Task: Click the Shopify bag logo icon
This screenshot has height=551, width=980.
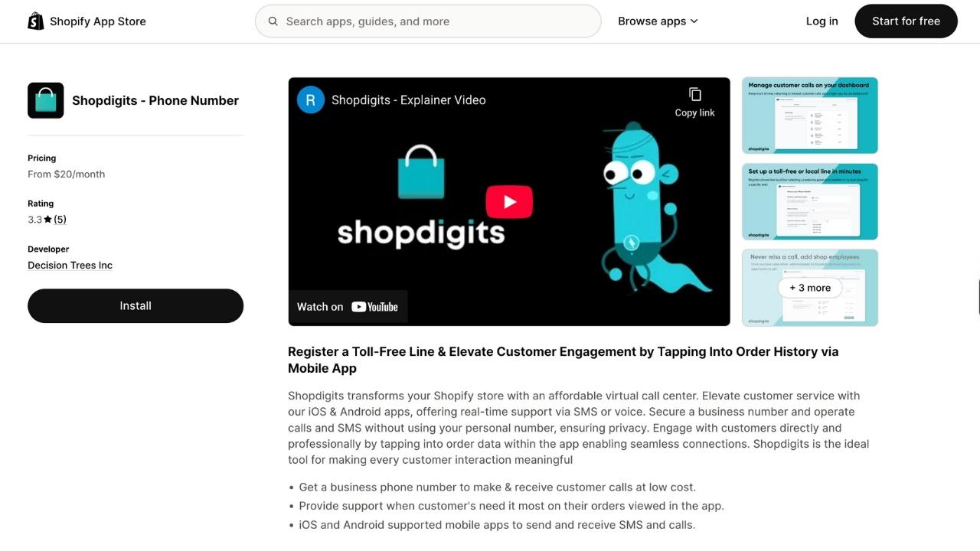Action: tap(36, 21)
